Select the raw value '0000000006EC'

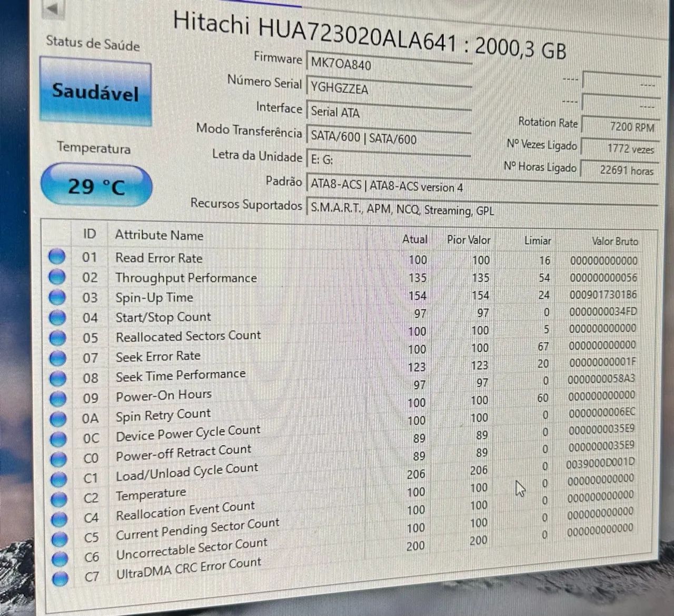click(x=602, y=413)
